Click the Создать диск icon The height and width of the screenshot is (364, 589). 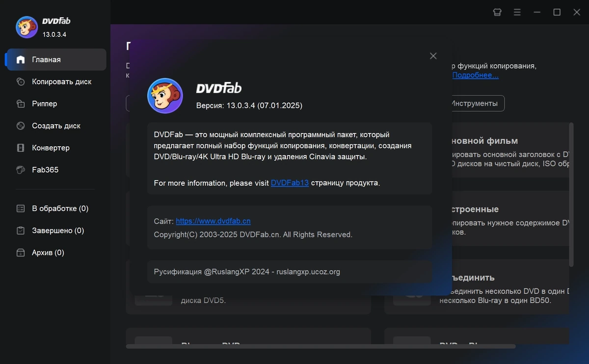(x=20, y=126)
